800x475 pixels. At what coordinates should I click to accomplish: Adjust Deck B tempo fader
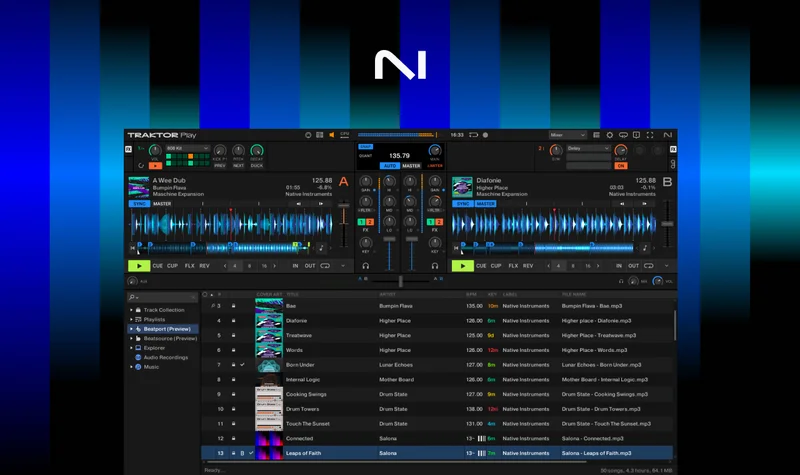click(x=667, y=224)
